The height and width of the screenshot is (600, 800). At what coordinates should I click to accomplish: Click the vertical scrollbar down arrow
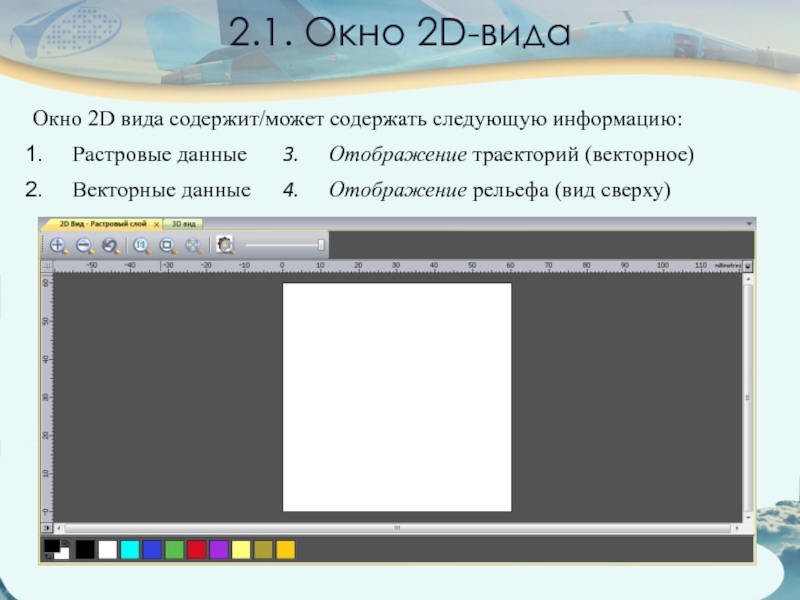[x=747, y=515]
